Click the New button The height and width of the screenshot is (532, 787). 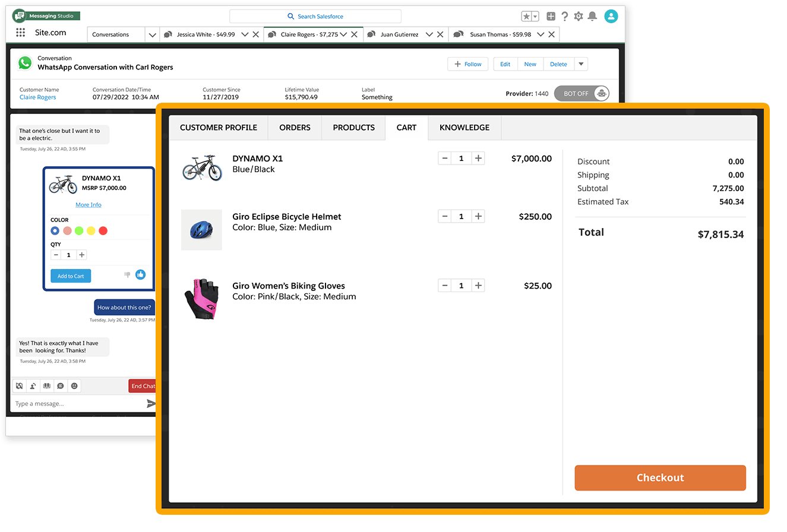530,64
